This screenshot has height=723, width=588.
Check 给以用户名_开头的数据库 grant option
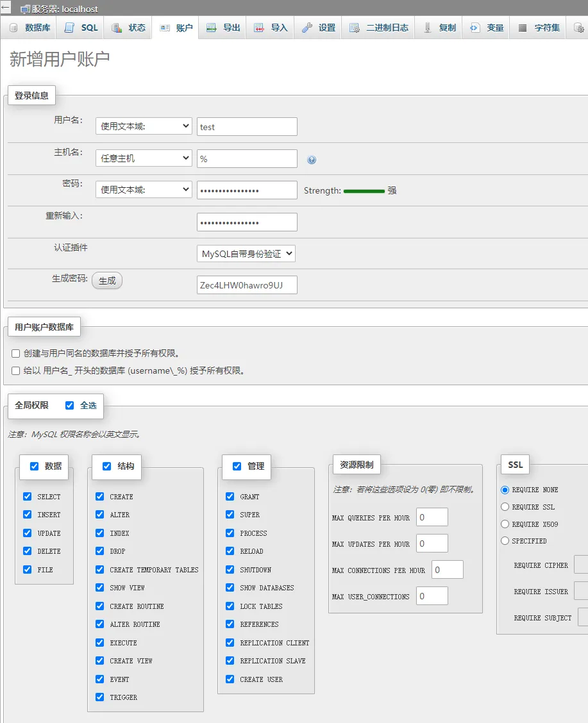[15, 370]
